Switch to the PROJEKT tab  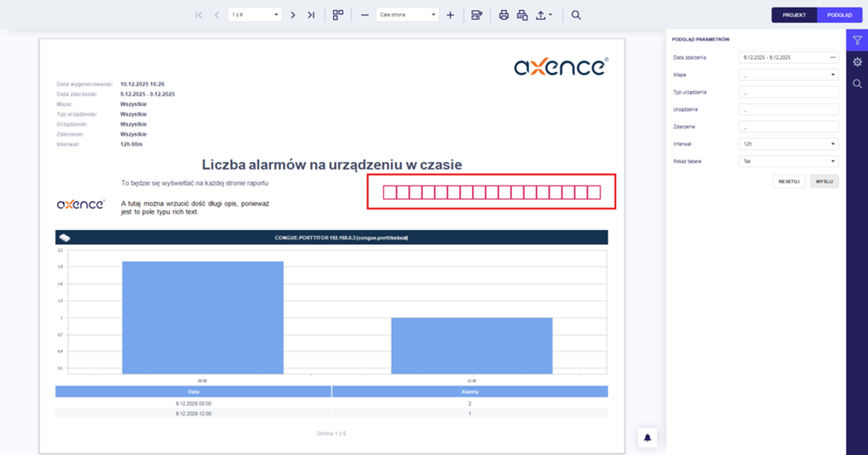point(794,15)
